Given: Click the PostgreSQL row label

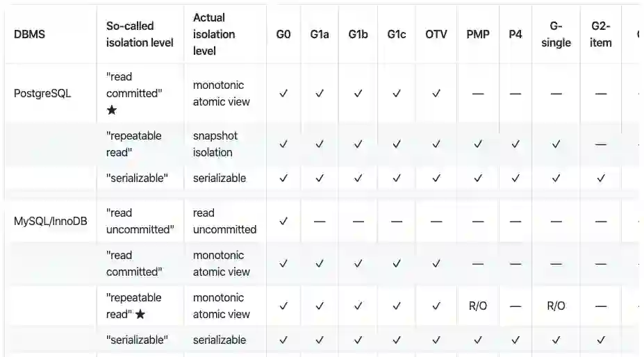Looking at the screenshot, I should [42, 94].
